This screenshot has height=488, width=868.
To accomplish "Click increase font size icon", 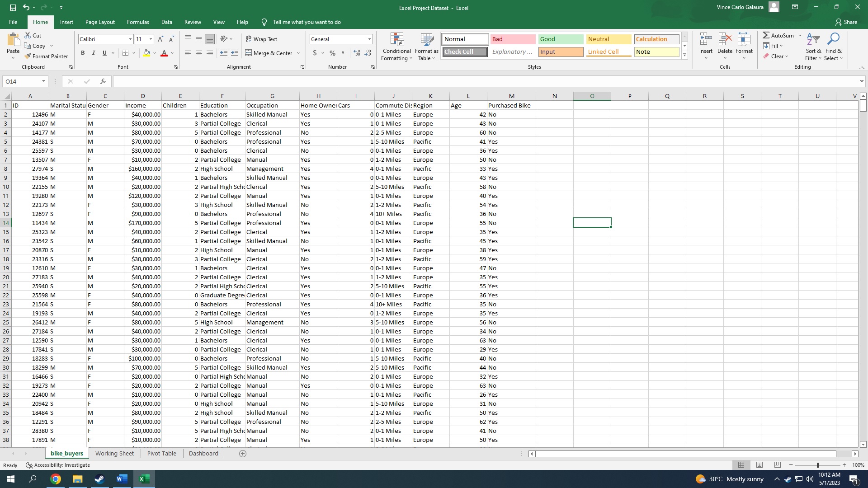I will pos(160,39).
